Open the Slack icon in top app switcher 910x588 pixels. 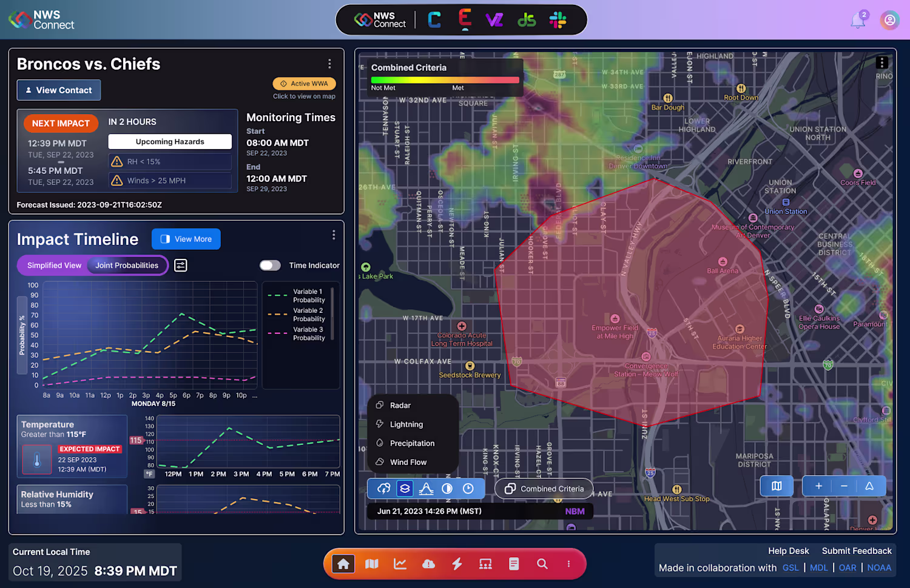click(x=558, y=20)
